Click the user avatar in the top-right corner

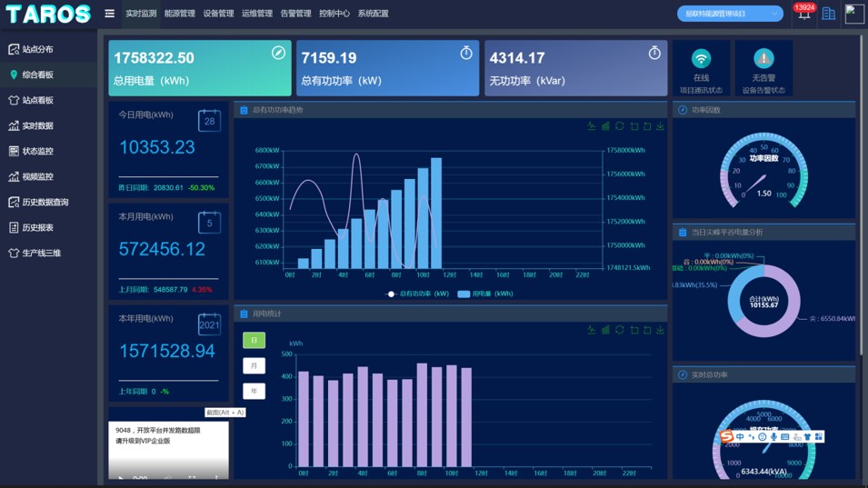pyautogui.click(x=853, y=14)
